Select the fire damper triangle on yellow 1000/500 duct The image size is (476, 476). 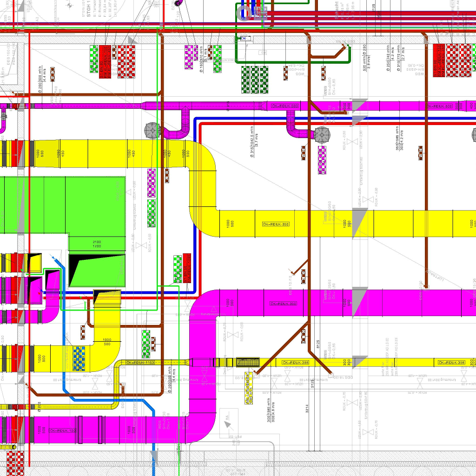[360, 224]
